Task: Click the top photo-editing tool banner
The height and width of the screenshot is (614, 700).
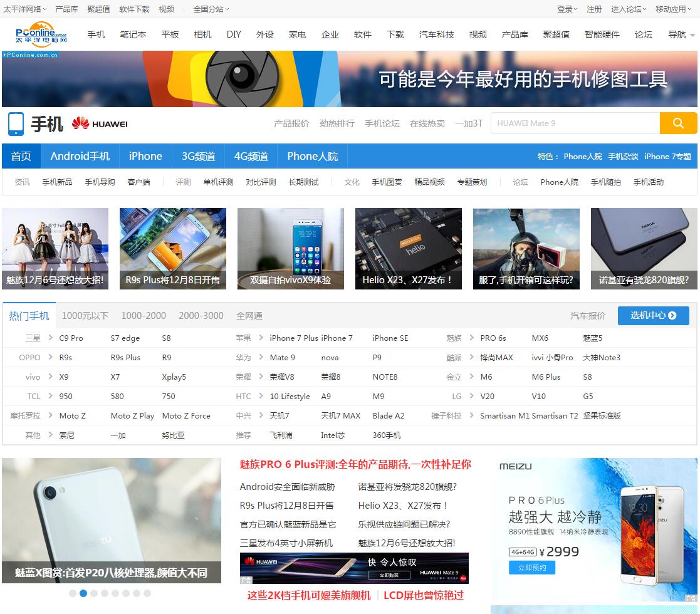Action: point(350,78)
